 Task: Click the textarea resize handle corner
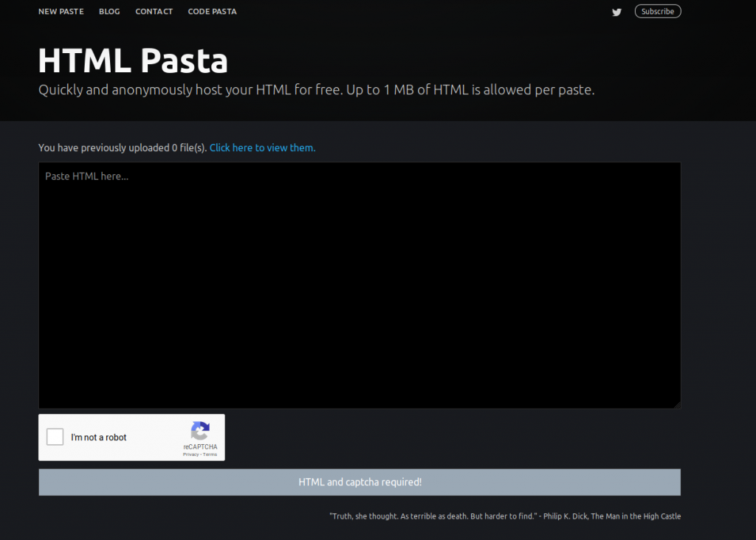[678, 405]
